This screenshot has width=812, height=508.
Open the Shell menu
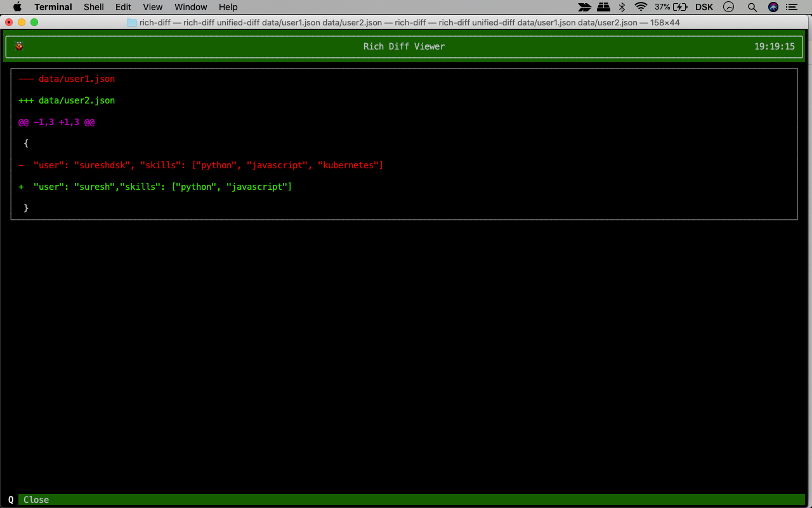pos(93,7)
